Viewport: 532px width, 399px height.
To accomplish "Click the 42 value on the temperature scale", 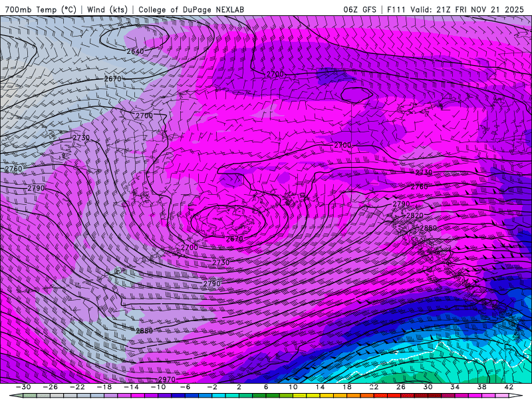I will pos(509,387).
